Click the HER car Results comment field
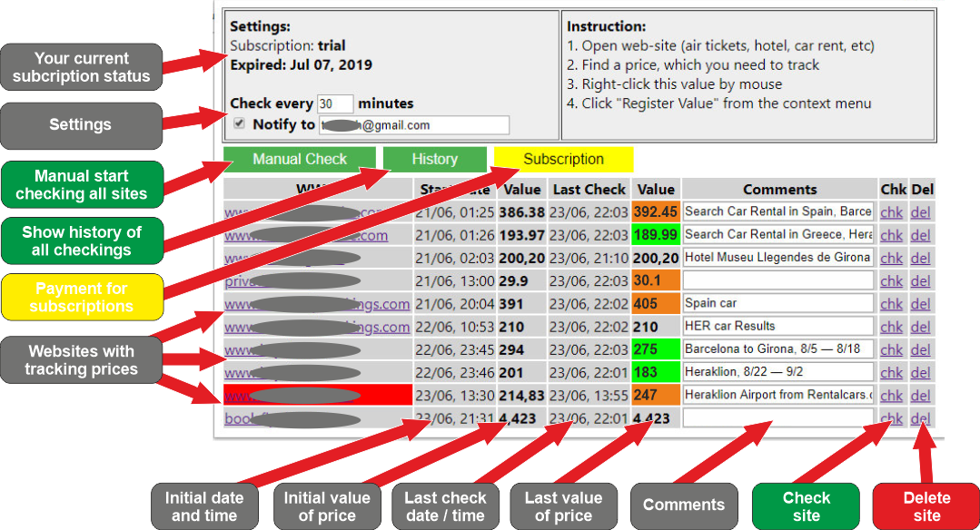This screenshot has height=530, width=980. tap(778, 326)
